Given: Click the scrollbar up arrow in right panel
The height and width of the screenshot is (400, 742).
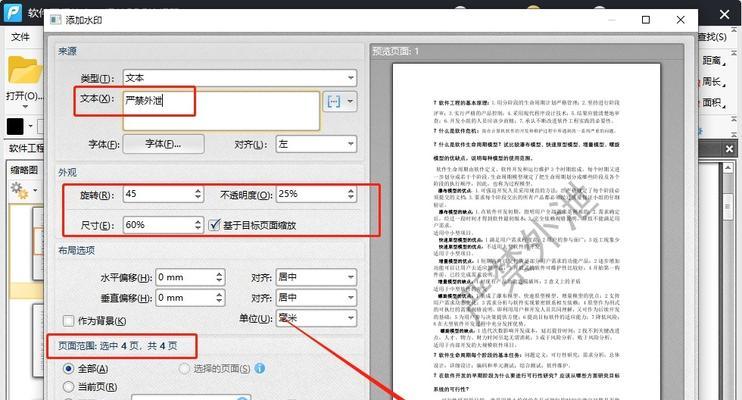Looking at the screenshot, I should pos(728,168).
